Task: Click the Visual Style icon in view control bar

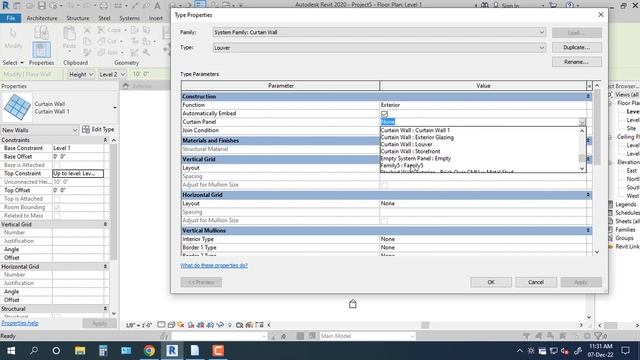Action: click(171, 325)
